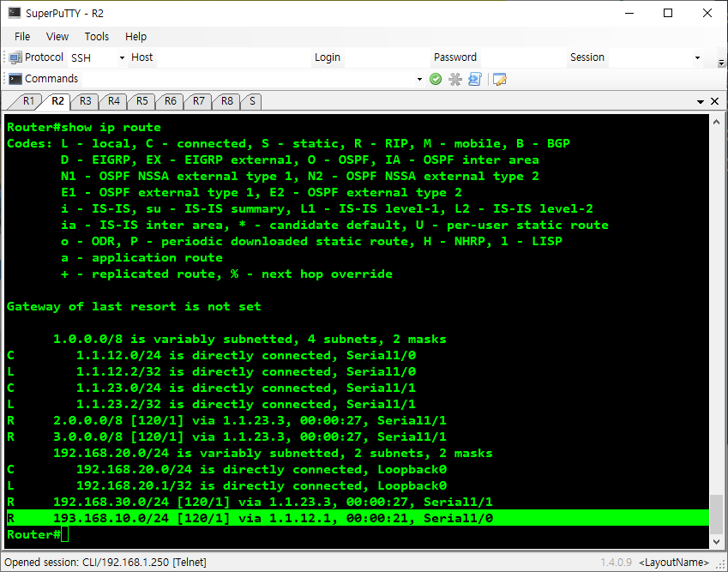Open the toolbar overflow chevron
This screenshot has height=572, width=728.
click(x=721, y=62)
